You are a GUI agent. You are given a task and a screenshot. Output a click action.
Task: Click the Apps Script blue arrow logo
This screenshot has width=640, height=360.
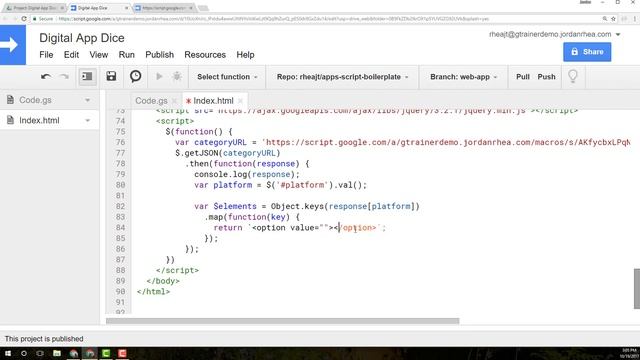click(x=13, y=45)
